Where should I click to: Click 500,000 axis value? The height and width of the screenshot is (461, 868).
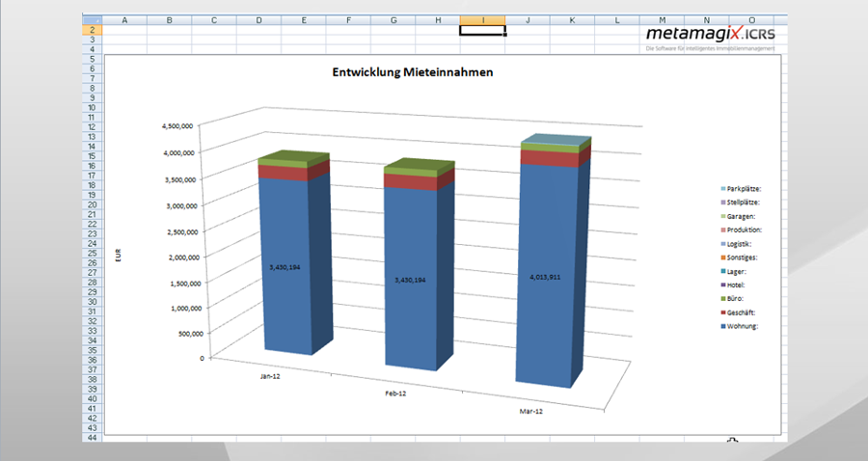[x=190, y=333]
